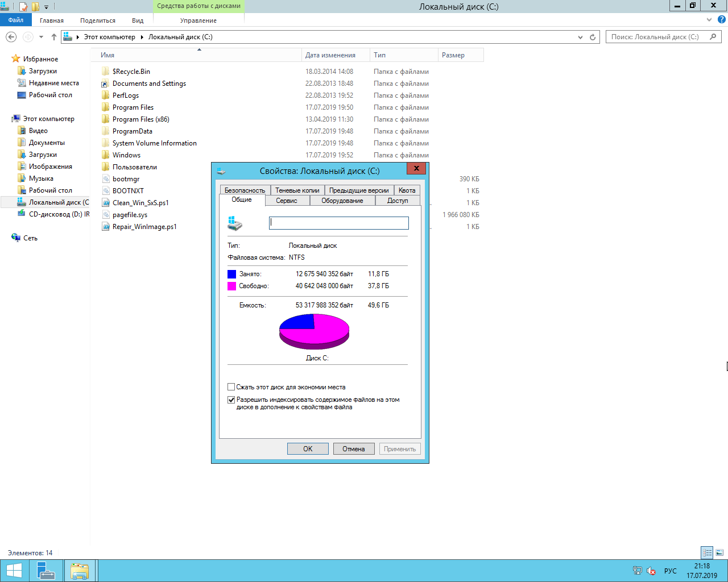Click the Отмена button
Image resolution: width=728 pixels, height=582 pixels.
click(x=354, y=449)
